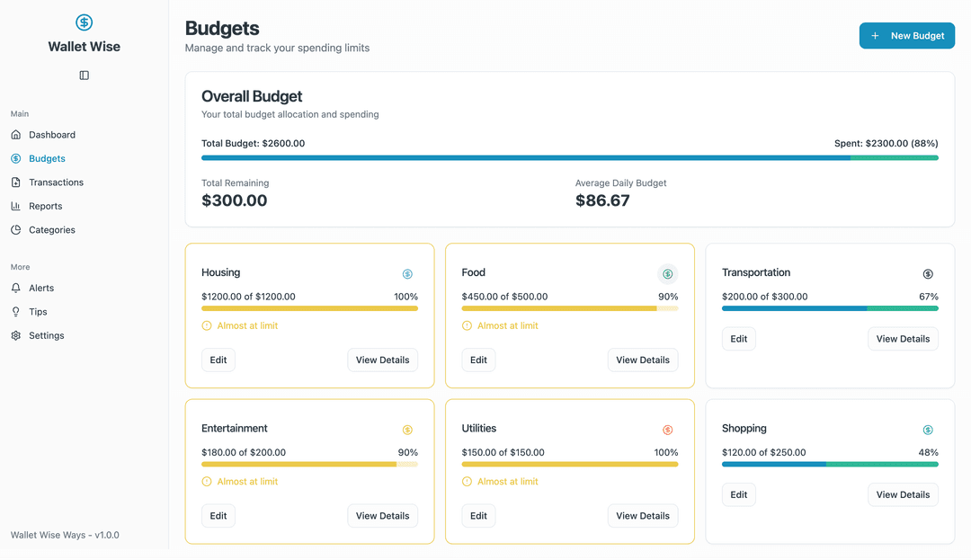Click the Almost at limit warning on Food

[x=502, y=325]
